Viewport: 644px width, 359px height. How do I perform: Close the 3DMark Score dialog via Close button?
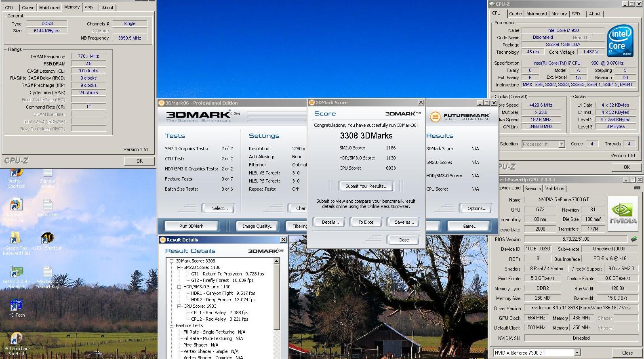click(x=404, y=240)
